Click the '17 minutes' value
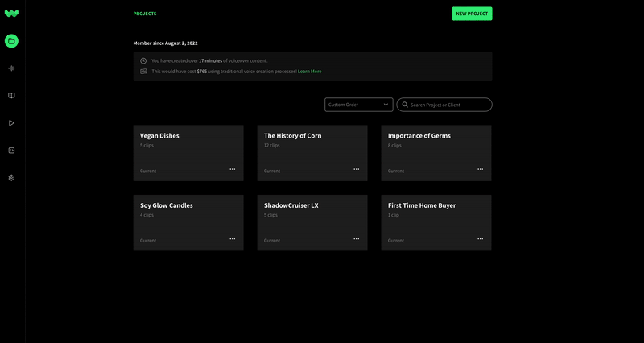644x343 pixels. coord(210,61)
